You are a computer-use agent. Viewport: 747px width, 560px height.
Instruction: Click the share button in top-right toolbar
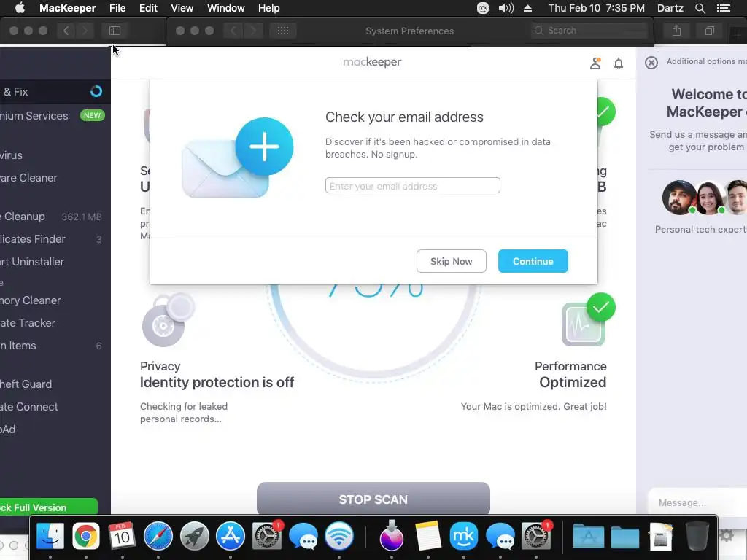[x=676, y=31]
